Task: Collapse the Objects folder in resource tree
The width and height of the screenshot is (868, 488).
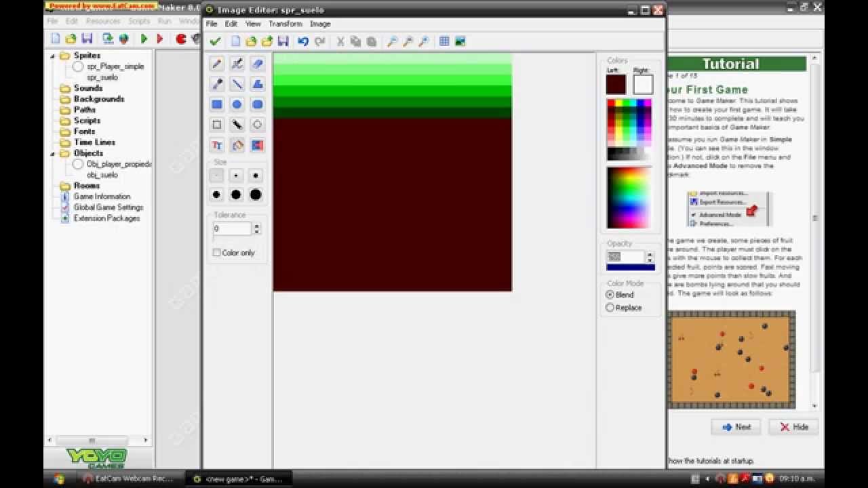Action: [53, 153]
